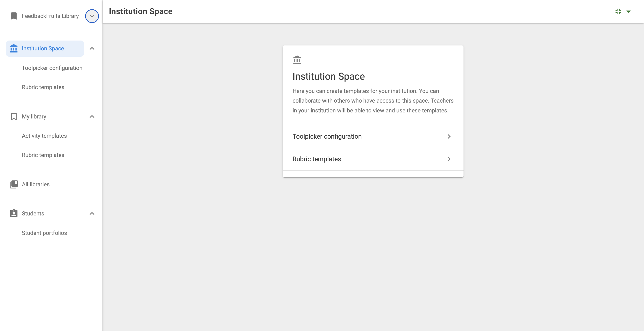This screenshot has height=331, width=644.
Task: Collapse the Institution Space sidebar section
Action: point(92,49)
